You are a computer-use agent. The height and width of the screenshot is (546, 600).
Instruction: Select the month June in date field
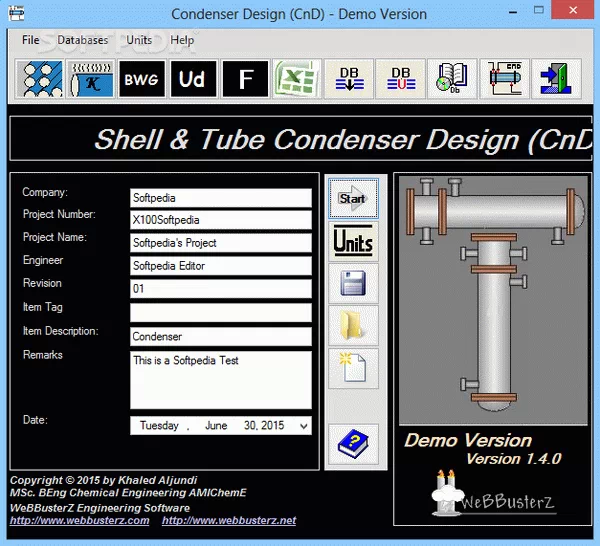pyautogui.click(x=216, y=425)
